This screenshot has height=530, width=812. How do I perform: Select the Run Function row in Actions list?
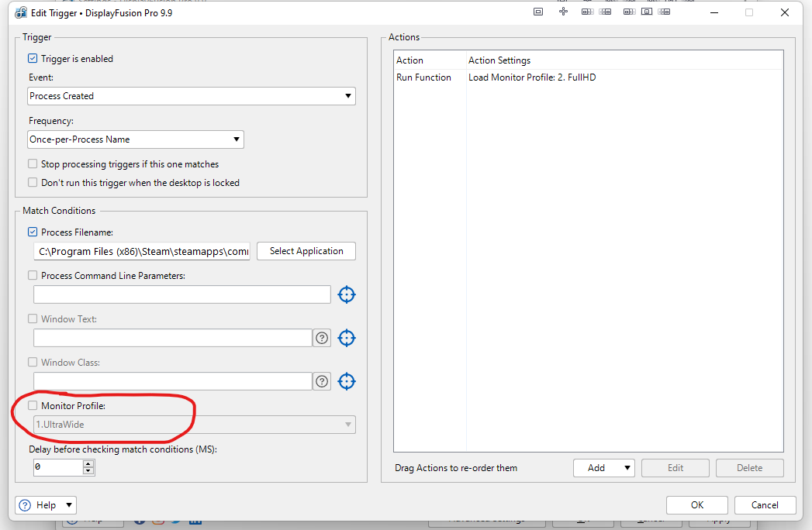(423, 77)
